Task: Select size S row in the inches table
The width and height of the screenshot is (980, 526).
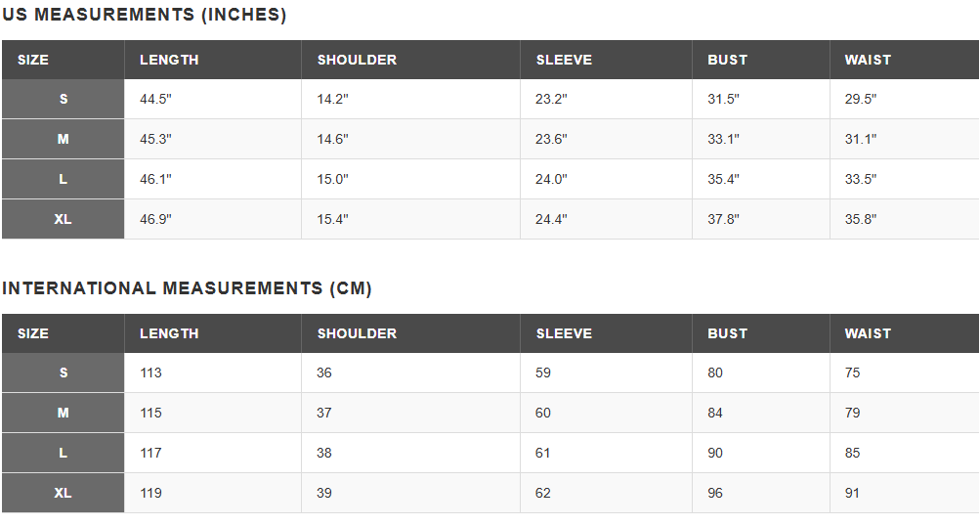Action: (64, 99)
